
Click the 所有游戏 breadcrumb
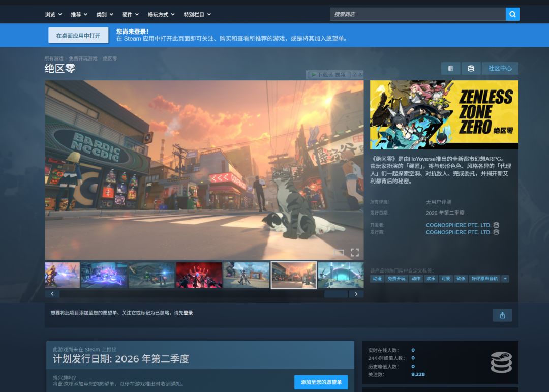click(x=54, y=58)
